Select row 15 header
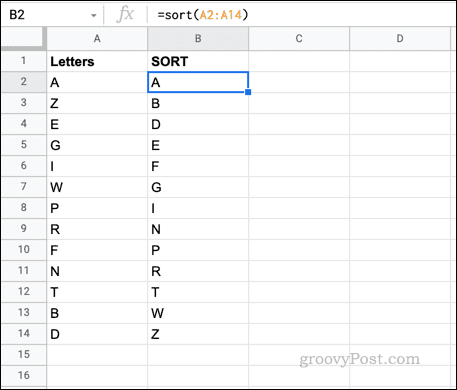The image size is (457, 390). (x=24, y=355)
